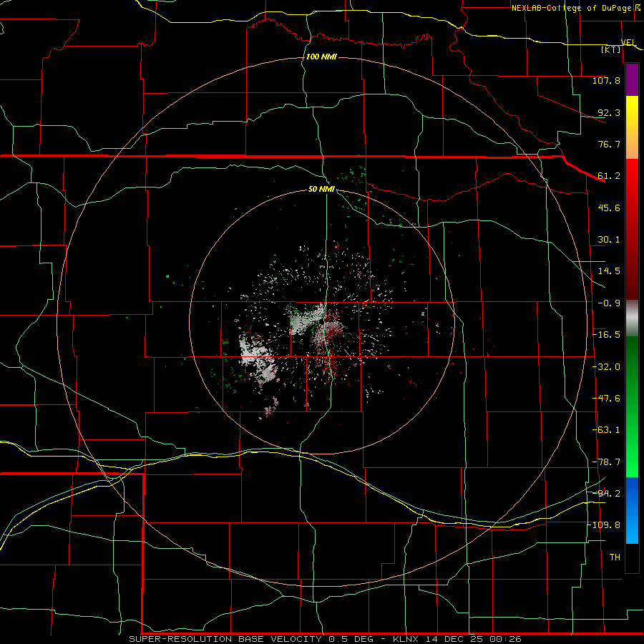Viewport: 644px width, 644px height.
Task: Click the TH label on the legend
Action: click(615, 557)
